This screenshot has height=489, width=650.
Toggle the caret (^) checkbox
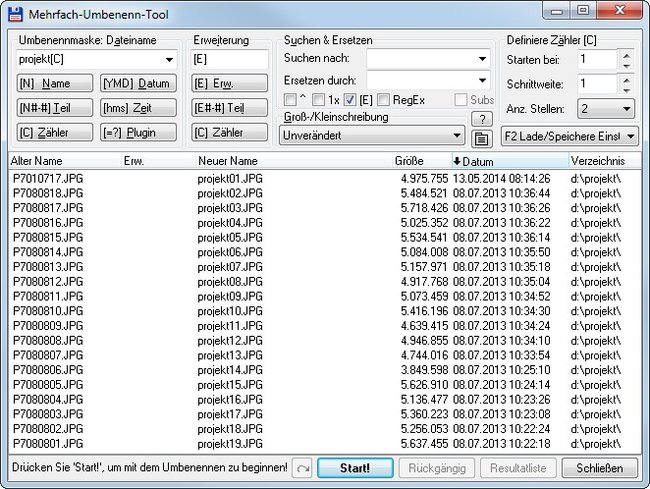(x=290, y=99)
